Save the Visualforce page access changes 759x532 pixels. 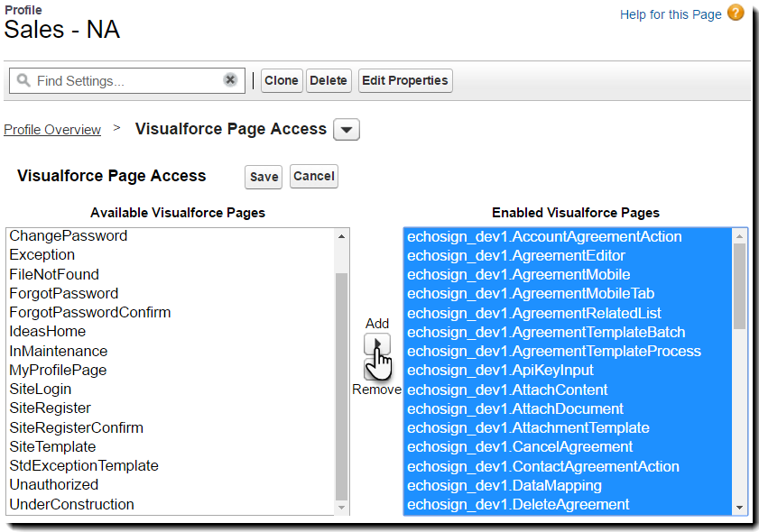pyautogui.click(x=264, y=177)
